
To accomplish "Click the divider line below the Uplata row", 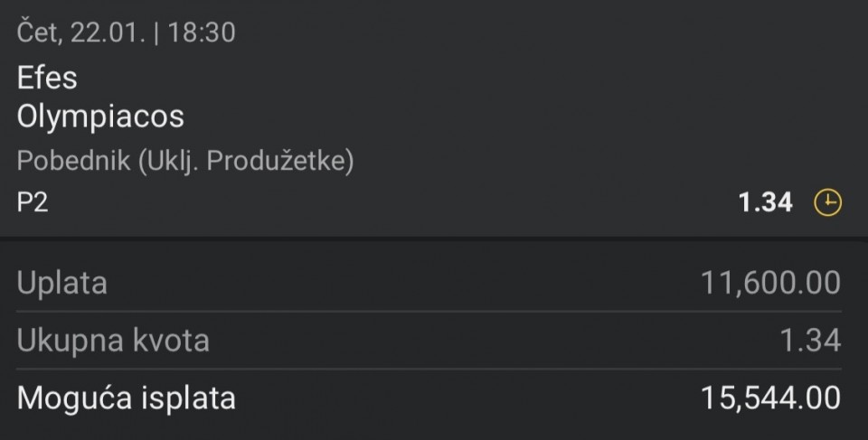I will (434, 312).
